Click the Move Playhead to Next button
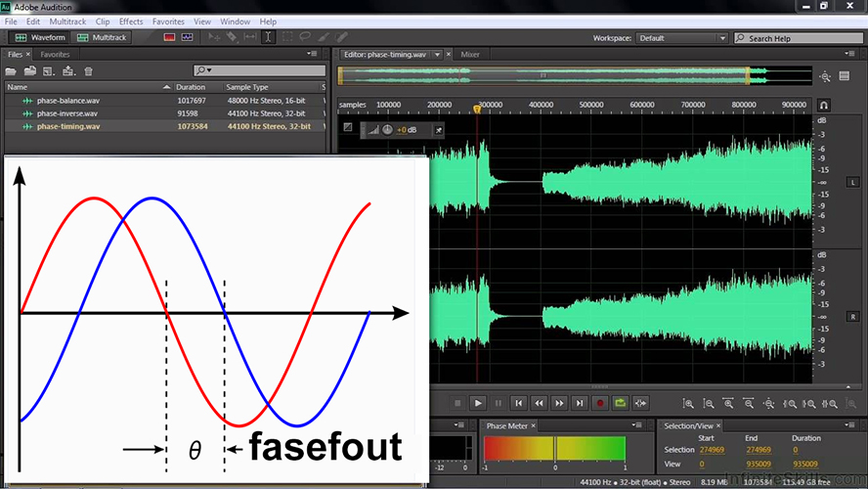Screen dimensions: 868x489 [x=580, y=403]
